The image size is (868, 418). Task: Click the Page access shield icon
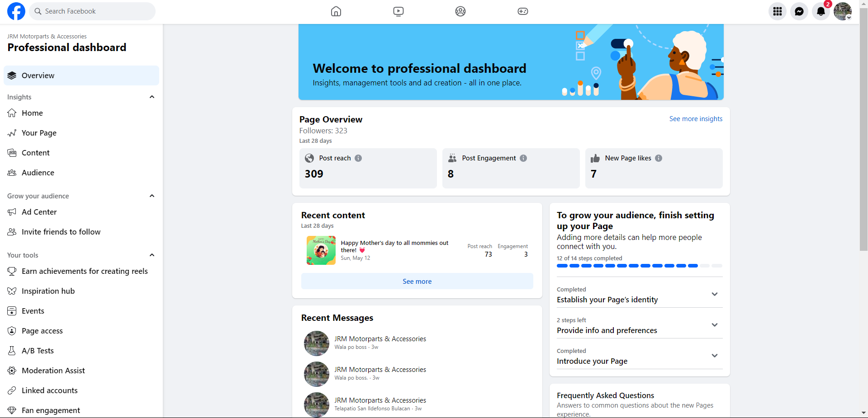pyautogui.click(x=12, y=331)
